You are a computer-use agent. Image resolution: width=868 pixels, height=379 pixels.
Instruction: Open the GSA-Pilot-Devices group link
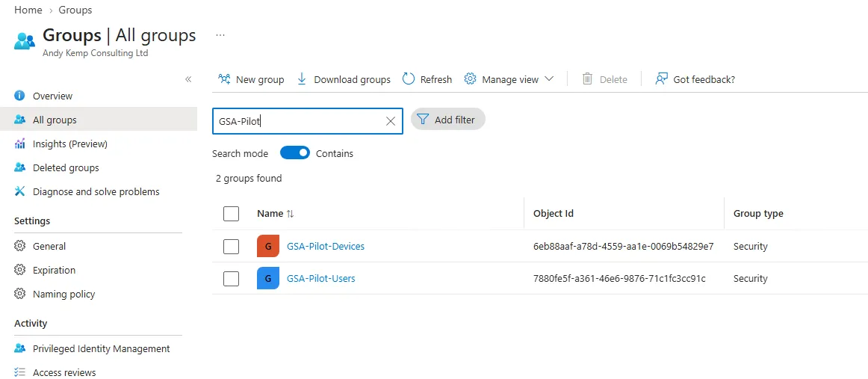pos(326,246)
